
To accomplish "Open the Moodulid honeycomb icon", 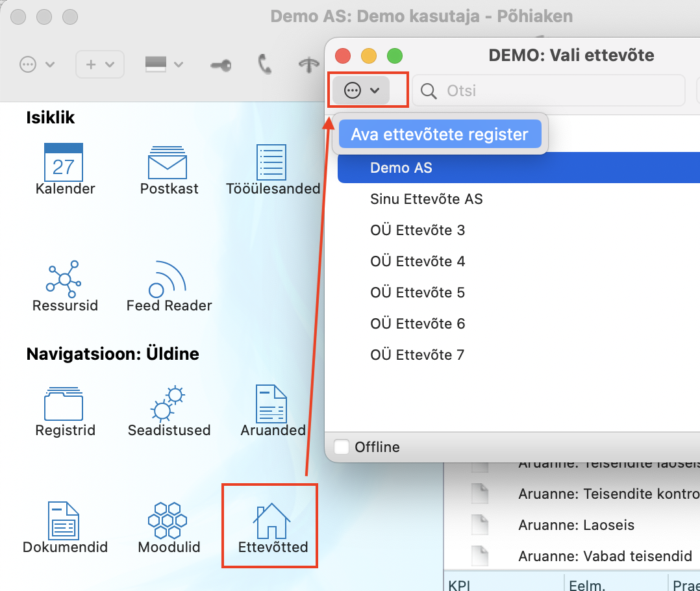I will pos(168,521).
